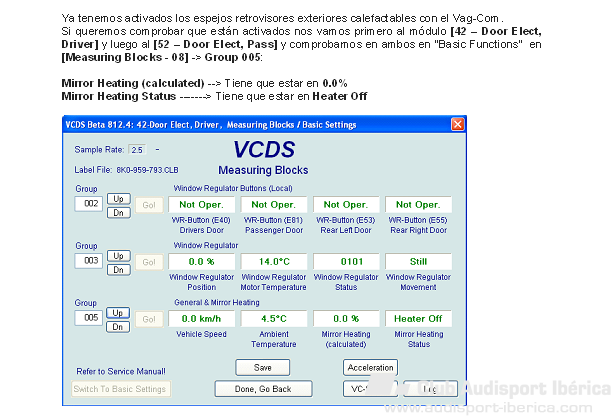This screenshot has height=416, width=613.
Task: Select the Sample Rate 2.5 field
Action: [x=137, y=150]
